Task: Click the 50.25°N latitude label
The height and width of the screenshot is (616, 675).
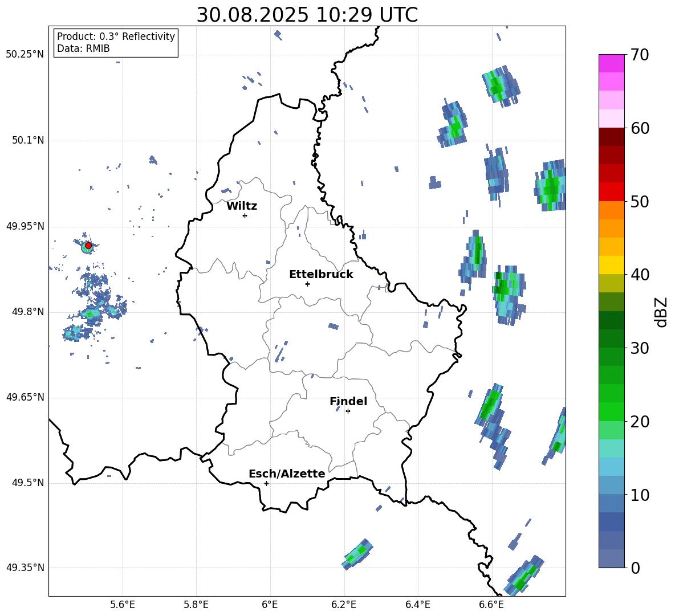Action: click(25, 55)
